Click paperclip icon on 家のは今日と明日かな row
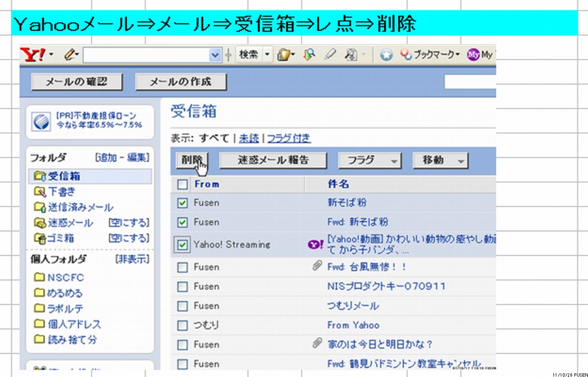The width and height of the screenshot is (588, 377). coord(317,344)
